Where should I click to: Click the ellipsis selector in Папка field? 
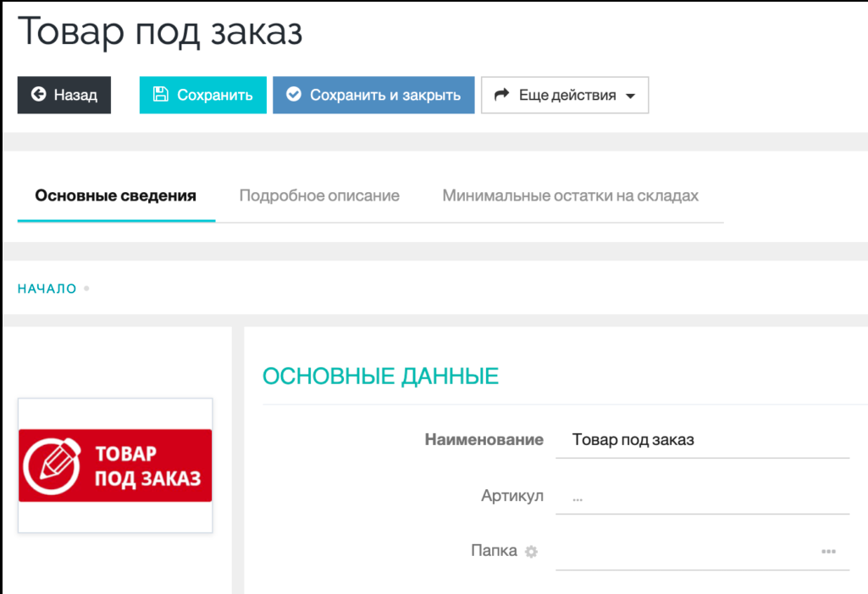827,551
